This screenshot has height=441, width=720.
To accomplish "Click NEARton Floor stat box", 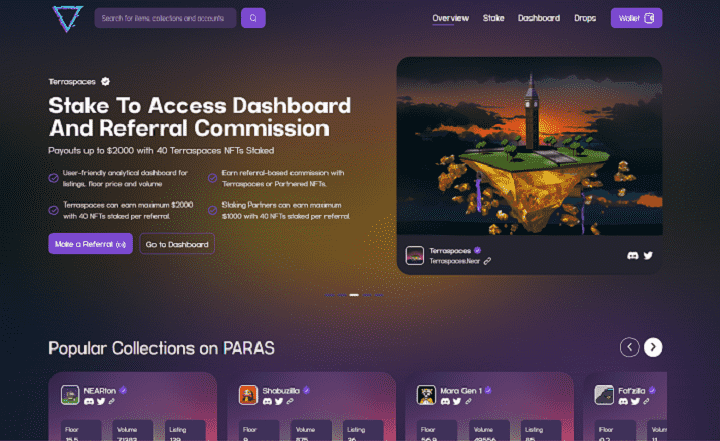I will tap(81, 430).
